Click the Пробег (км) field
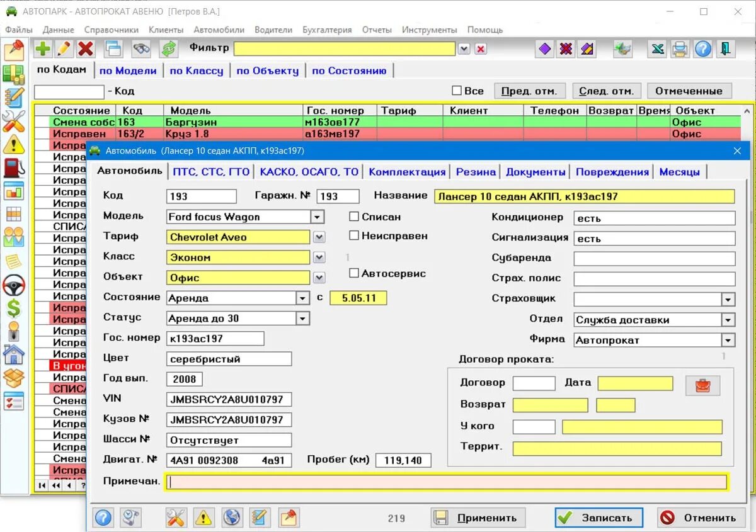756x532 pixels. coord(403,460)
